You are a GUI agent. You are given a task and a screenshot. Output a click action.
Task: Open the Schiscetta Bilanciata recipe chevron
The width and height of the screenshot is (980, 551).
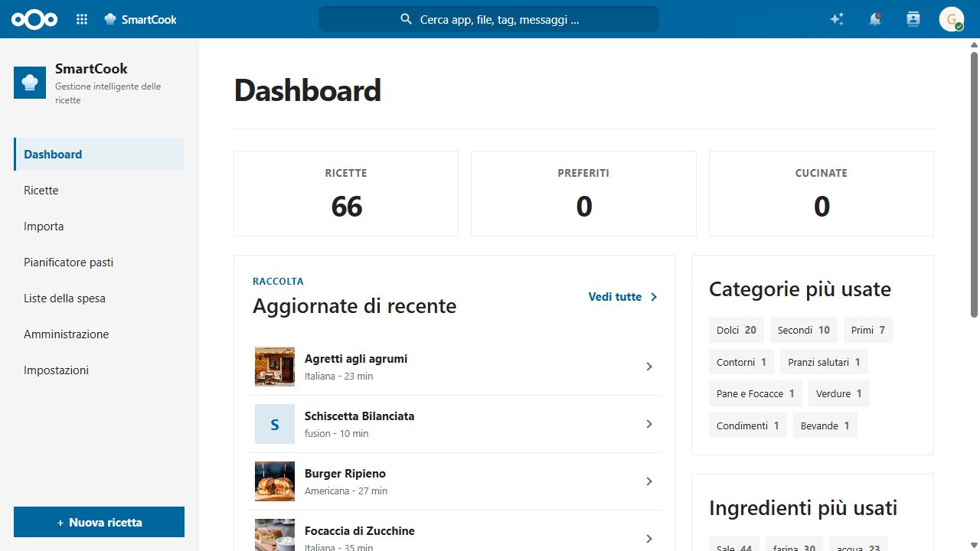coord(649,424)
